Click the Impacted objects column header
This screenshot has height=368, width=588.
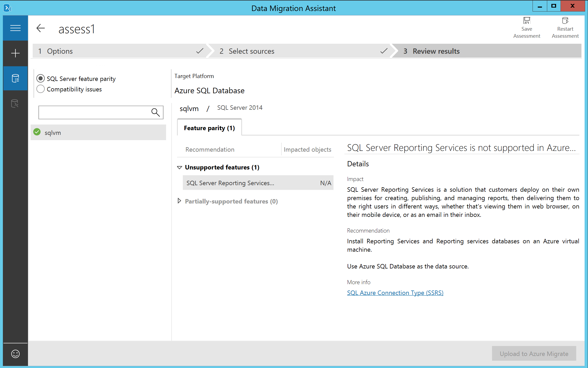pos(307,150)
